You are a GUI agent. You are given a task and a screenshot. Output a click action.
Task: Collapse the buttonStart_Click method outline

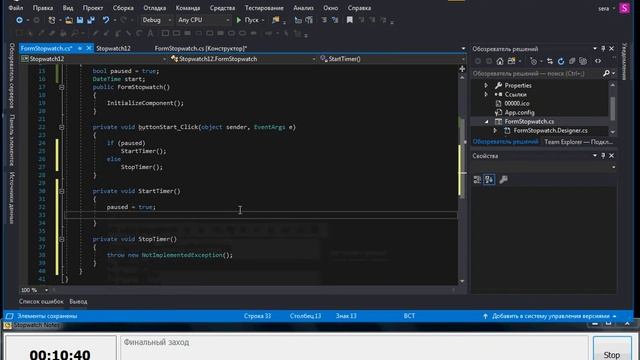tap(62, 127)
